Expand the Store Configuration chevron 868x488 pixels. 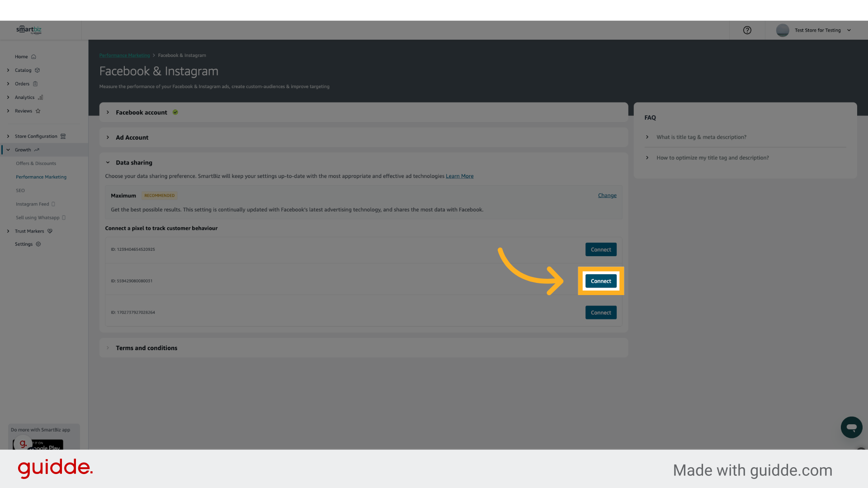coord(8,136)
